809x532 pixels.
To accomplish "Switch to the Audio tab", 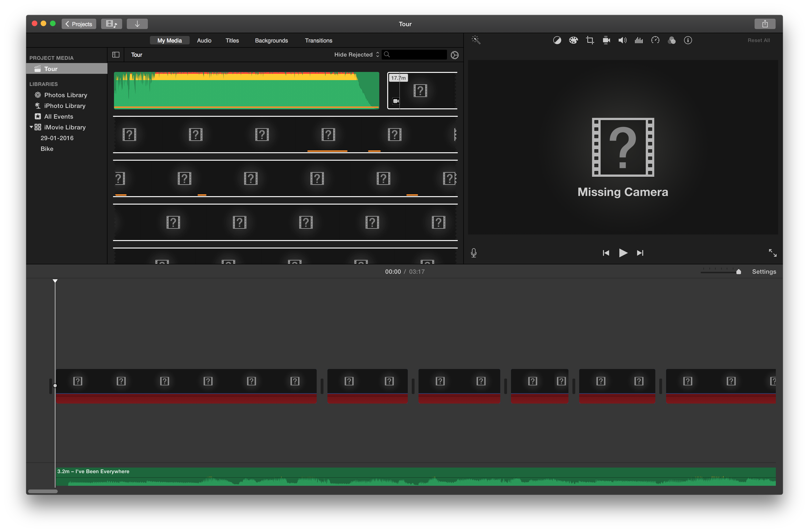I will (x=204, y=40).
